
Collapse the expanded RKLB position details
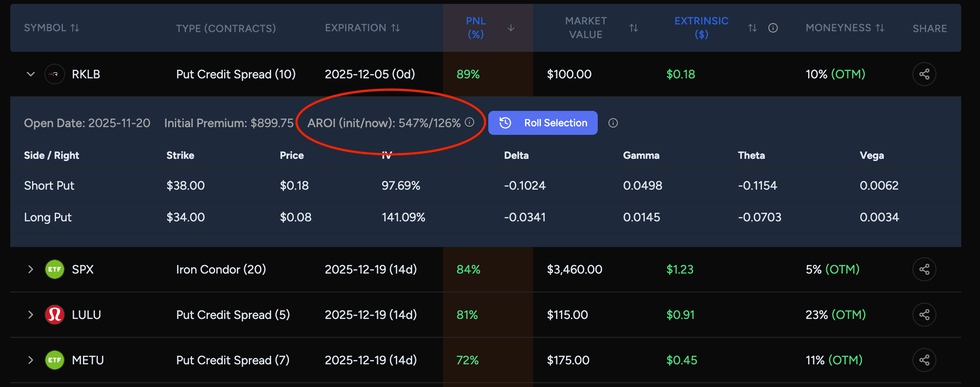click(30, 74)
